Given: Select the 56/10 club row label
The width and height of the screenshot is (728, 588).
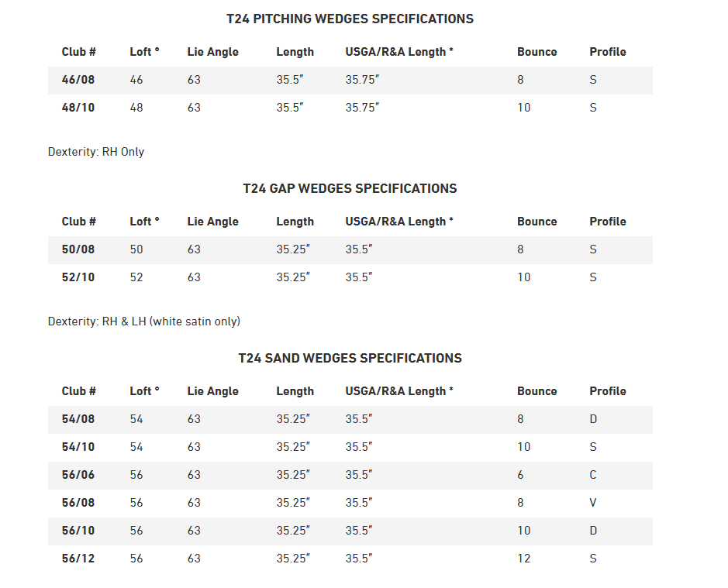Looking at the screenshot, I should pyautogui.click(x=78, y=531).
